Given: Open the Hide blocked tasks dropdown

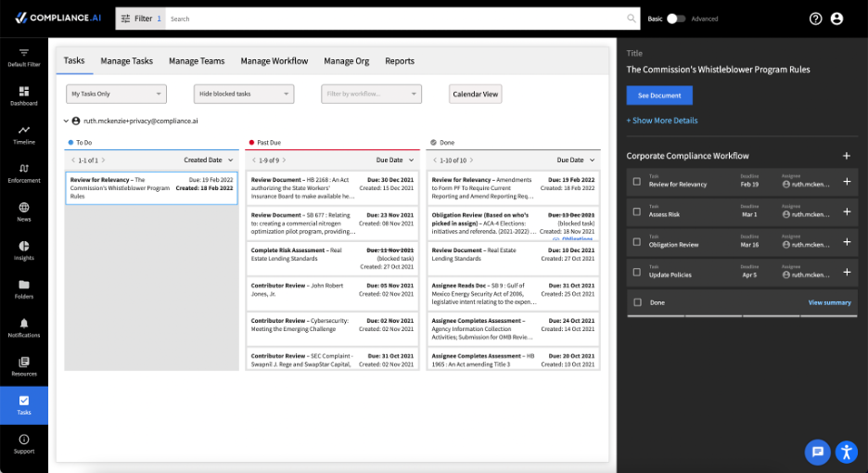Looking at the screenshot, I should [x=244, y=95].
